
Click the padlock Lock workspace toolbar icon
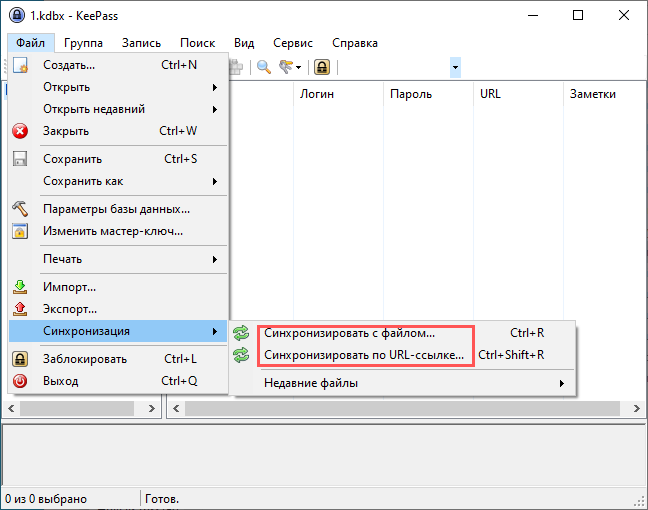click(322, 67)
